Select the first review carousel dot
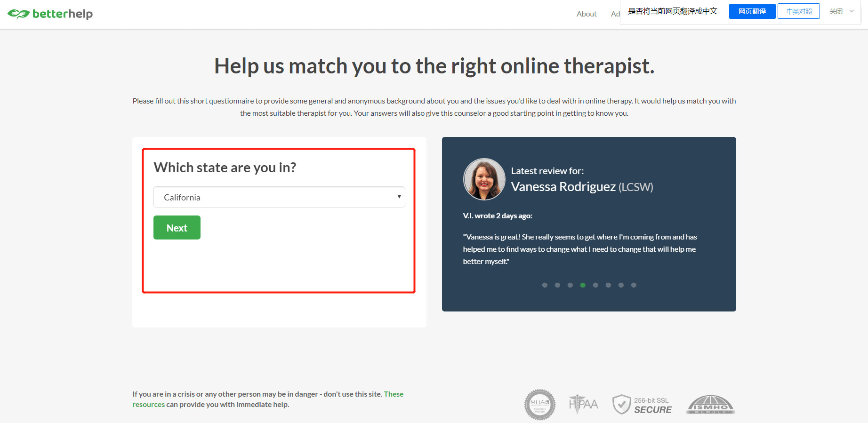Screen dimensions: 868x423 (x=545, y=285)
